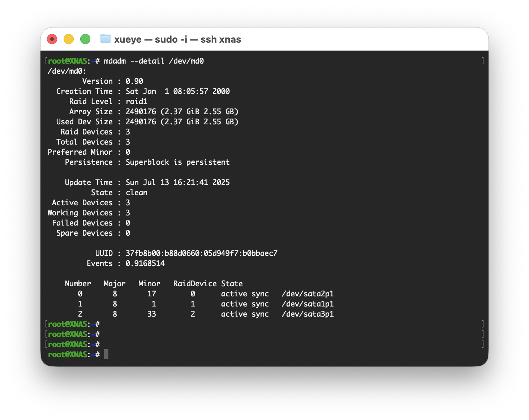Click the Events value 0.9168514
This screenshot has width=529, height=420.
coord(145,263)
